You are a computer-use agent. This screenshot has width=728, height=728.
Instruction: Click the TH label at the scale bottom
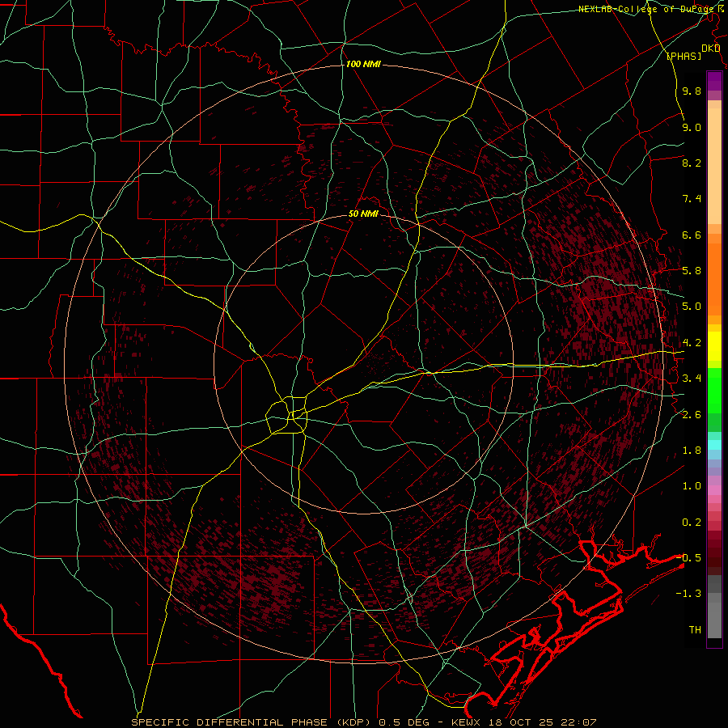click(695, 630)
